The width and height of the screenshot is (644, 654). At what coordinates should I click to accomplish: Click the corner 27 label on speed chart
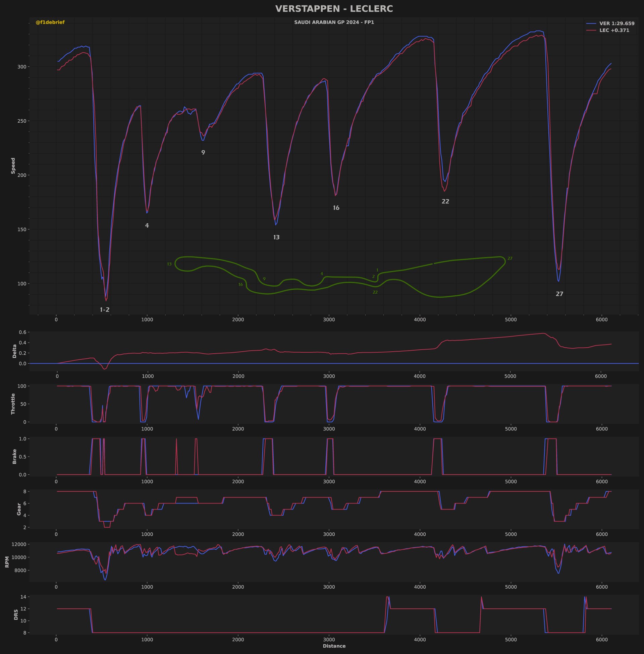pos(559,294)
